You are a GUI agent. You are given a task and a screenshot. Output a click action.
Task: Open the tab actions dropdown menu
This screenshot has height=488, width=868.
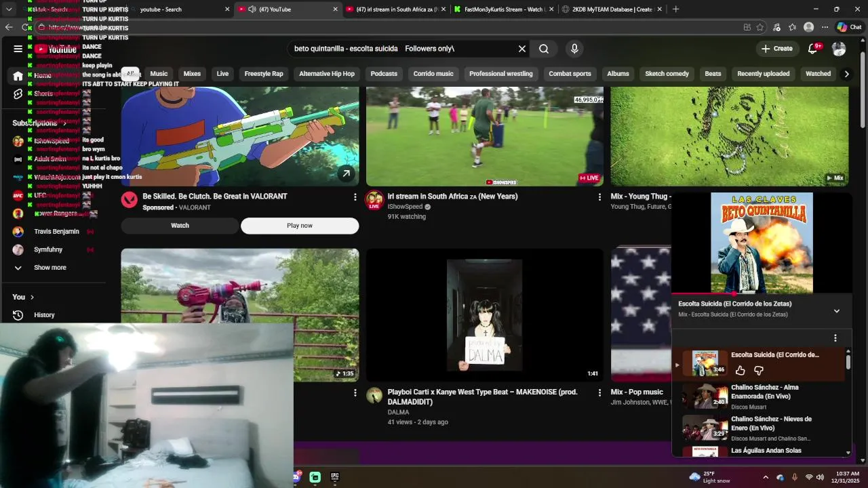coord(9,9)
